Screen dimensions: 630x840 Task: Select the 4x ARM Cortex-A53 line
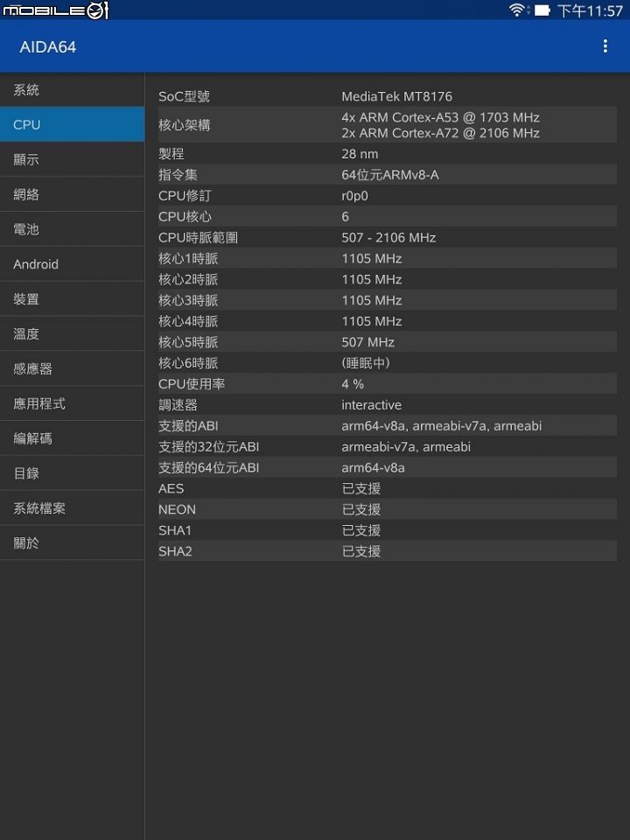point(440,117)
